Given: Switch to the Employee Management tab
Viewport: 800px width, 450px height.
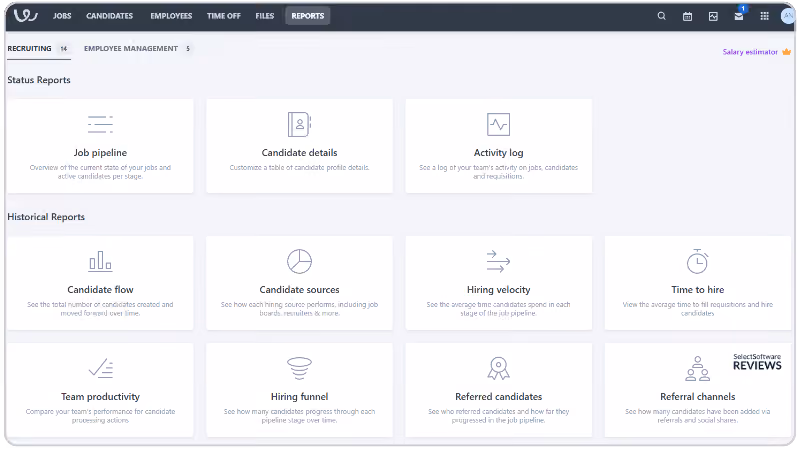Looking at the screenshot, I should click(x=131, y=48).
